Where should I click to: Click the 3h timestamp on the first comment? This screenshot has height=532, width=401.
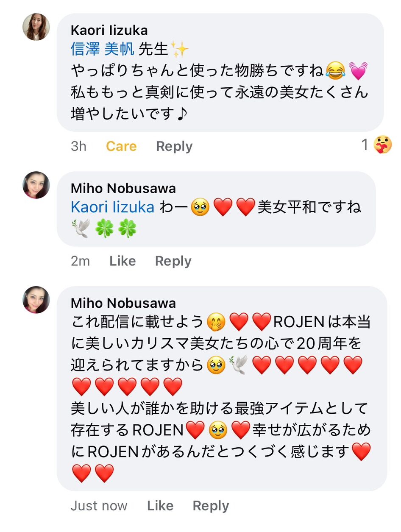point(78,146)
